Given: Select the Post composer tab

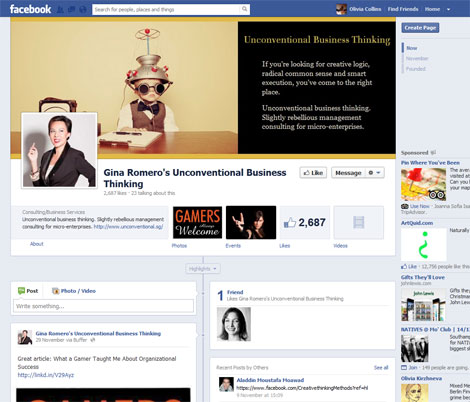Looking at the screenshot, I should [x=28, y=291].
